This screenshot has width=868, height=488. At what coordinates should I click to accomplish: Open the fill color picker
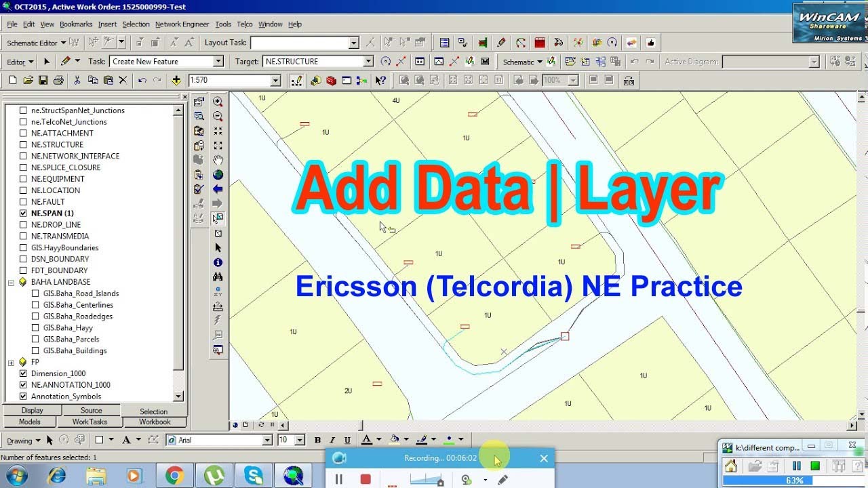395,440
